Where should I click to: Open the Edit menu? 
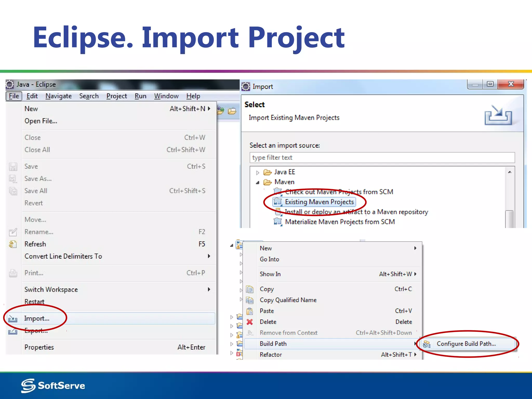point(32,96)
